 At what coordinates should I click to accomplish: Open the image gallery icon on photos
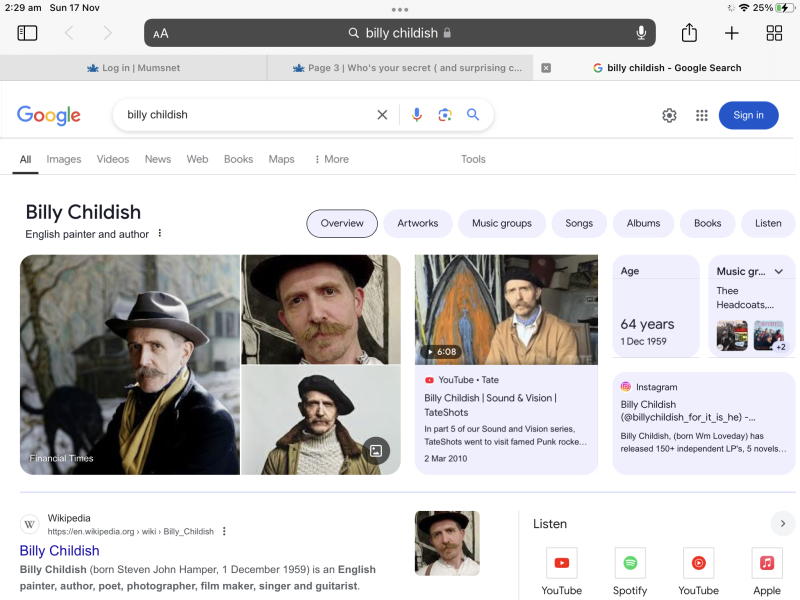(376, 451)
